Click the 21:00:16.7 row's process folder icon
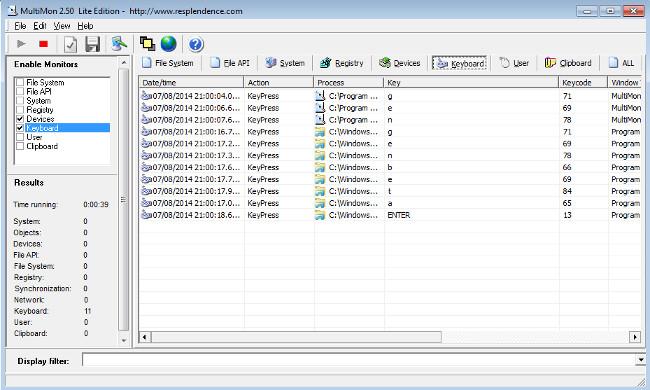650x390 pixels. click(x=320, y=132)
